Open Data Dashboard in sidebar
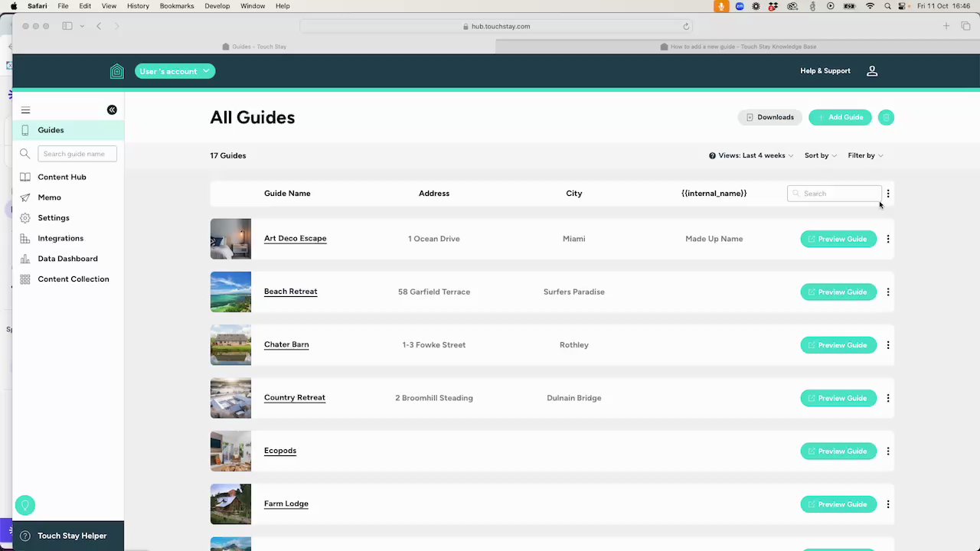Viewport: 980px width, 551px height. pos(67,259)
